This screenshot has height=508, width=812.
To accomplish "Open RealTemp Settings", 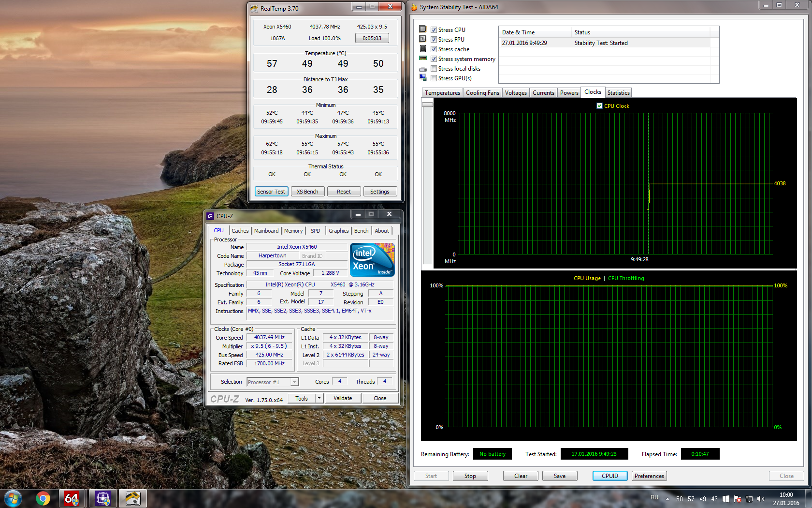I will click(x=380, y=192).
